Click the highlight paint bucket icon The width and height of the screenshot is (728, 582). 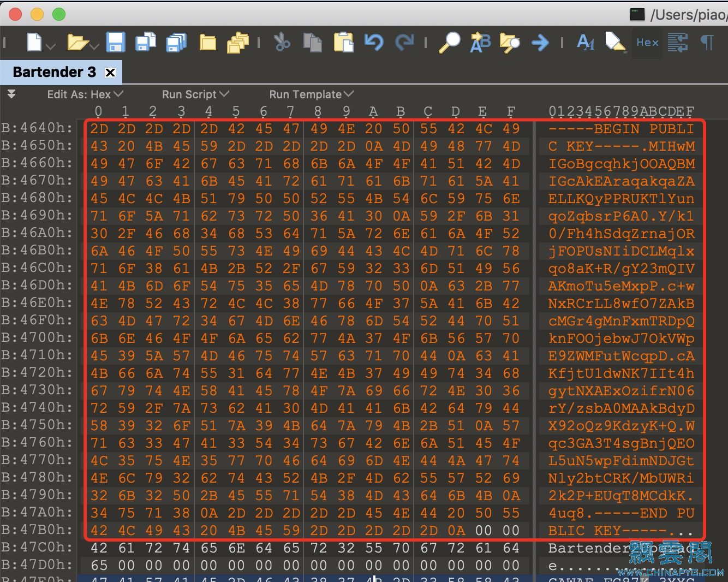point(616,43)
